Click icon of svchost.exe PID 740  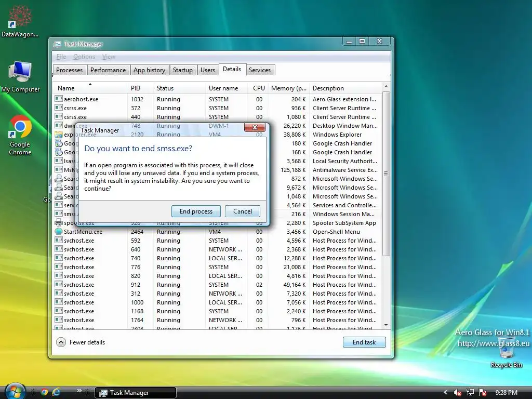[x=59, y=258]
